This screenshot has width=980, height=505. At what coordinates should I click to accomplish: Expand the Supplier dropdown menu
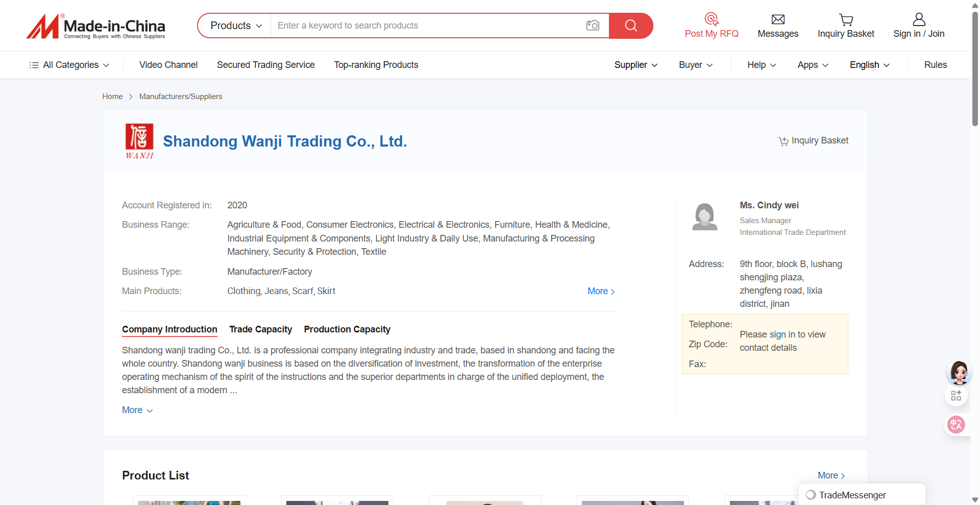click(x=635, y=65)
